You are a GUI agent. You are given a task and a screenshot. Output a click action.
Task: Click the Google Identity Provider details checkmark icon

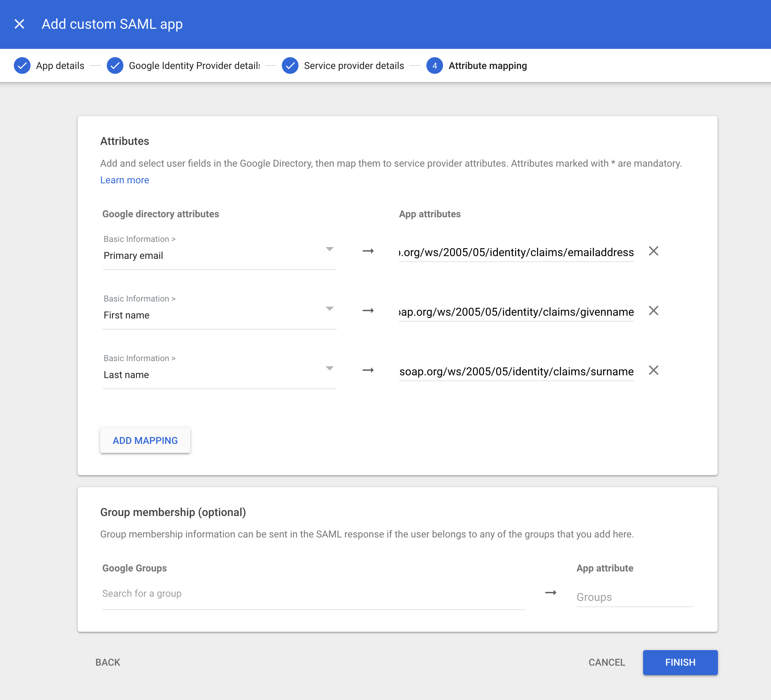click(x=115, y=65)
